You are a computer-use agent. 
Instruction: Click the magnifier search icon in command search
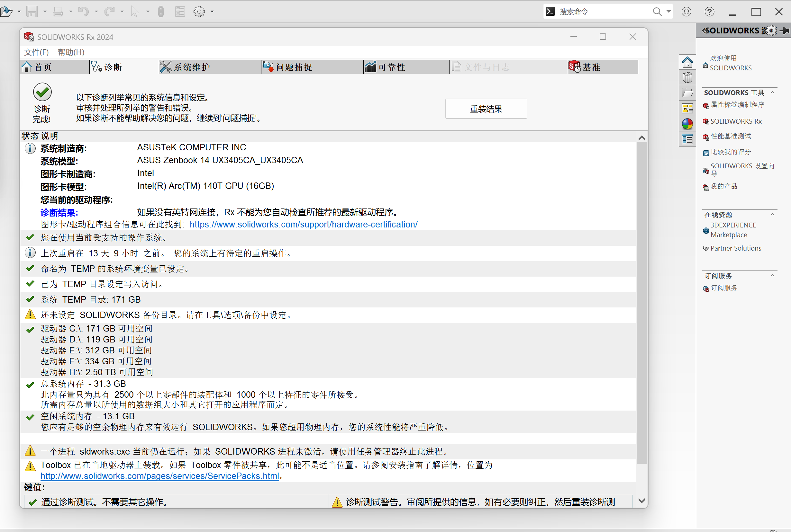(657, 12)
